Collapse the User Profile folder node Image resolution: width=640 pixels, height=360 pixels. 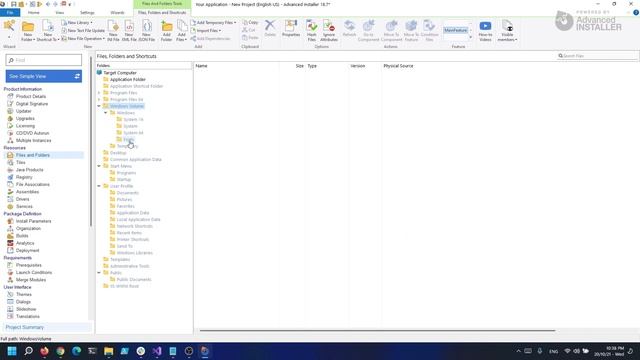(99, 186)
